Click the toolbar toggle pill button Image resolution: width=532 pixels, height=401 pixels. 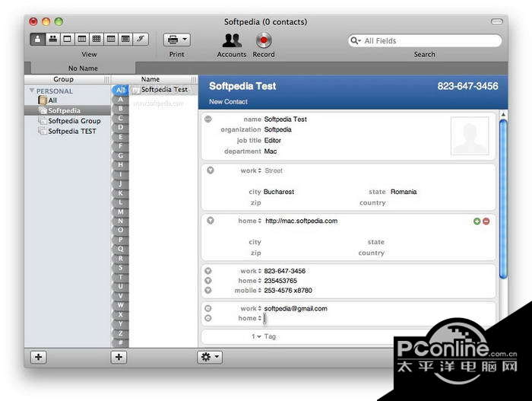(497, 22)
